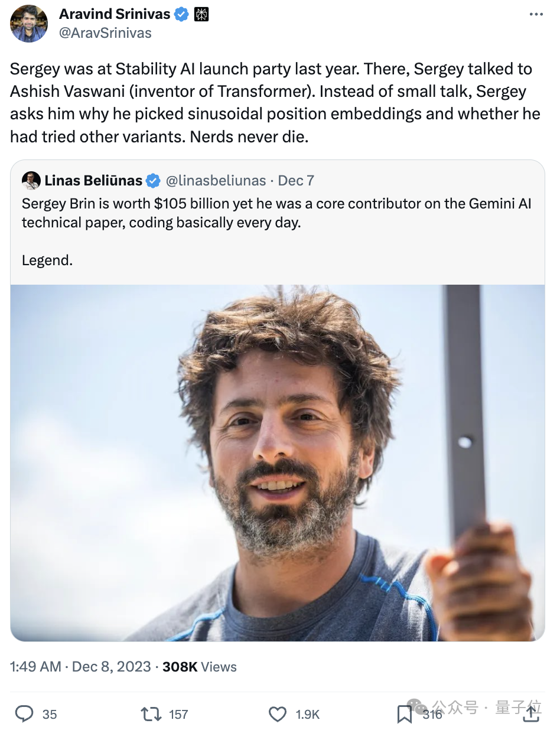560x730 pixels.
Task: Open the @linasbeliunas handle
Action: tap(214, 180)
